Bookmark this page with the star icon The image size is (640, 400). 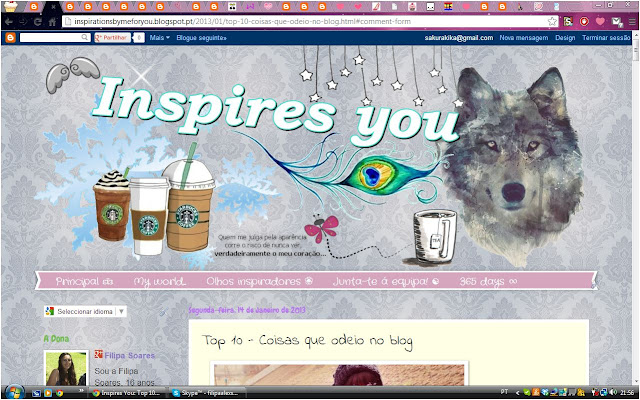[x=552, y=22]
